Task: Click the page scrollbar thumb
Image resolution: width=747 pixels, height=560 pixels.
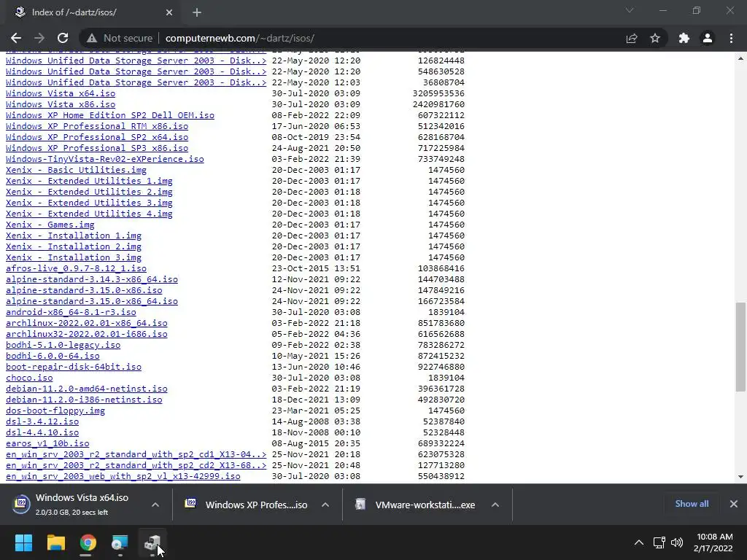Action: 740,346
